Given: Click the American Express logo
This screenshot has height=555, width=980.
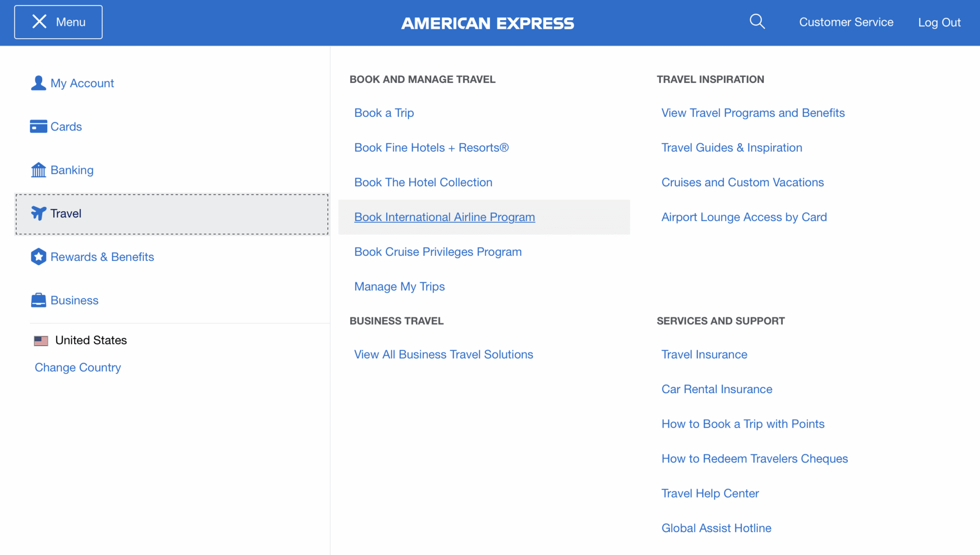Looking at the screenshot, I should click(x=488, y=23).
